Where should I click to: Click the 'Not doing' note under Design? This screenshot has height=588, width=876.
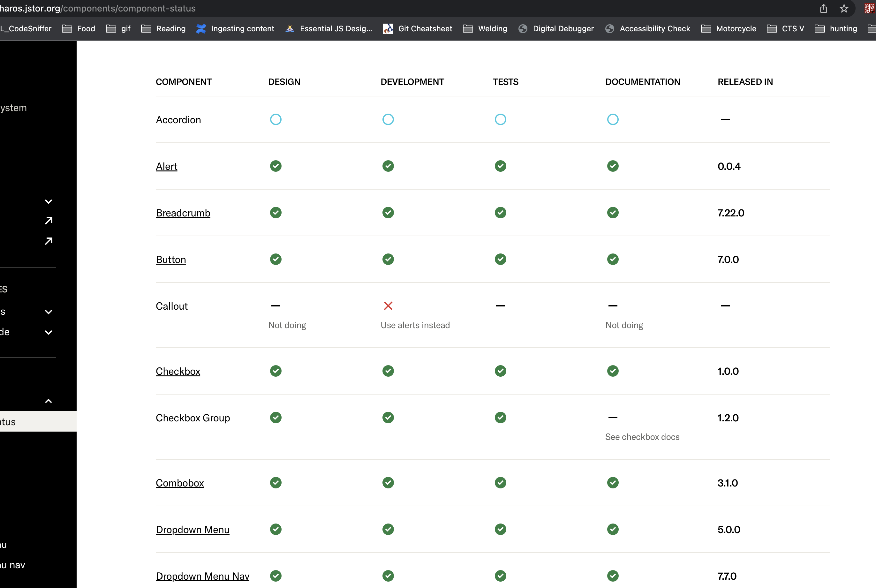point(287,325)
